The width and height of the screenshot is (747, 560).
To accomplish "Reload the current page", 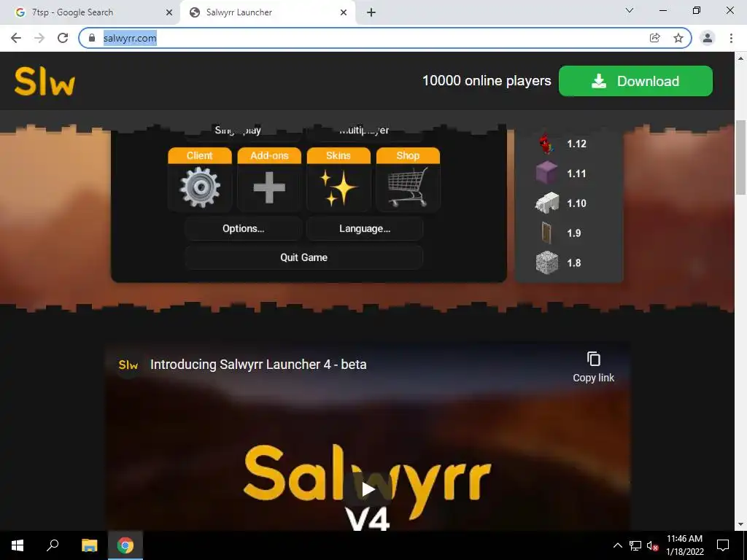I will pos(63,38).
